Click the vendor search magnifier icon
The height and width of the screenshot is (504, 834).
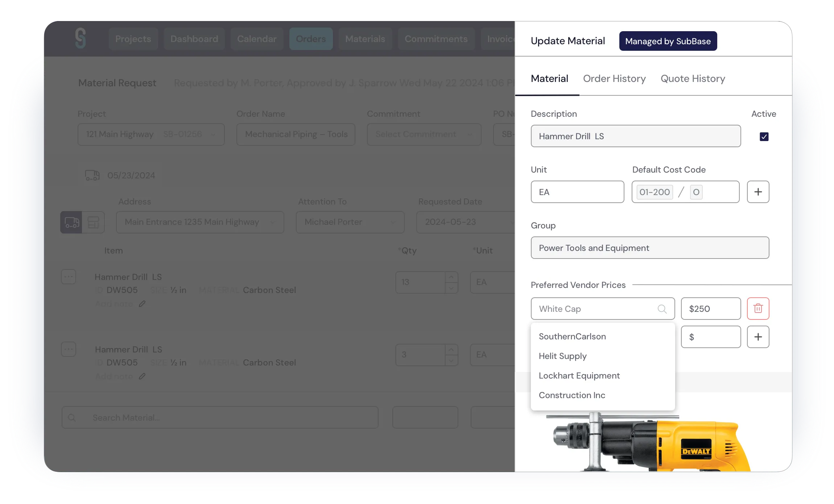[x=662, y=309]
